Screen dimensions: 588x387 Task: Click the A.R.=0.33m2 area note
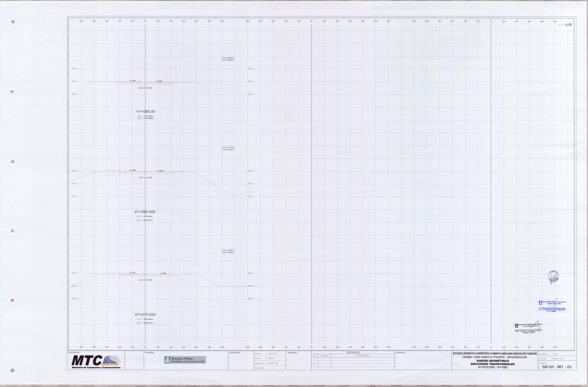(x=228, y=252)
